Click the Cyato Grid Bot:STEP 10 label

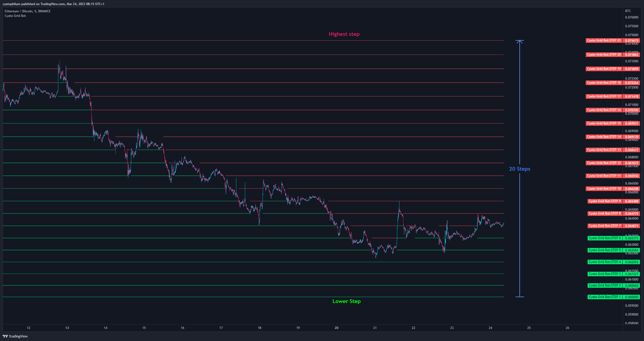604,189
